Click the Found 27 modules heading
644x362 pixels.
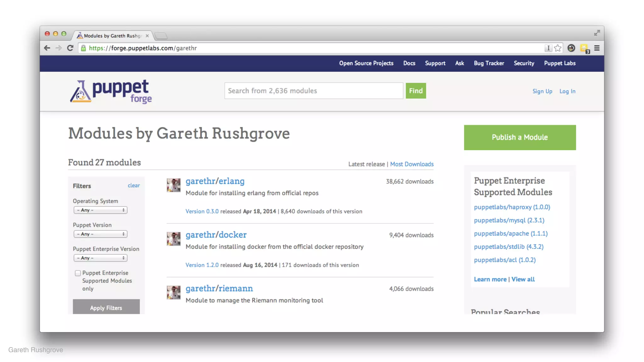[x=104, y=162]
